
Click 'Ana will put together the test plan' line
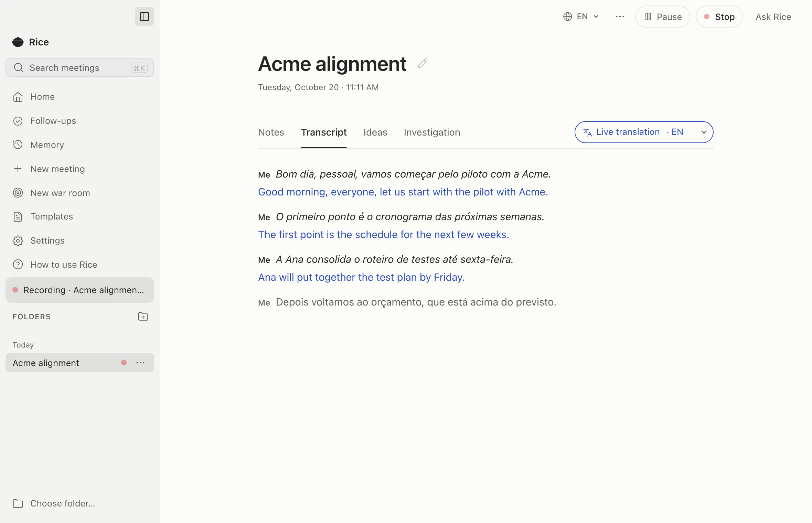click(361, 277)
